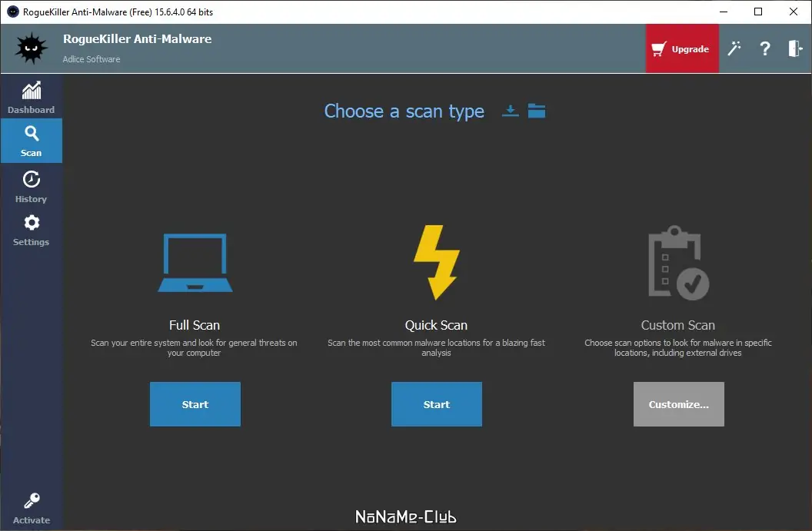Click the 'Adlice Software' text in the header
This screenshot has height=531, width=812.
click(x=92, y=59)
